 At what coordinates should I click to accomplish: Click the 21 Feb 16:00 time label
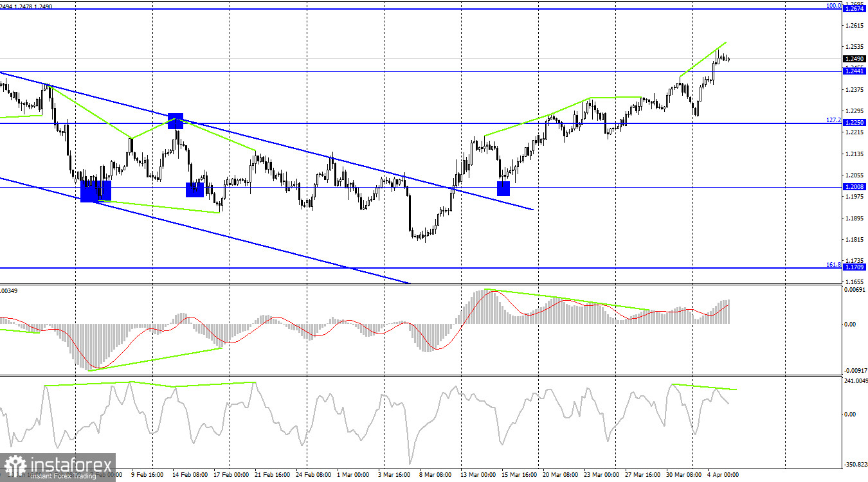coord(271,475)
